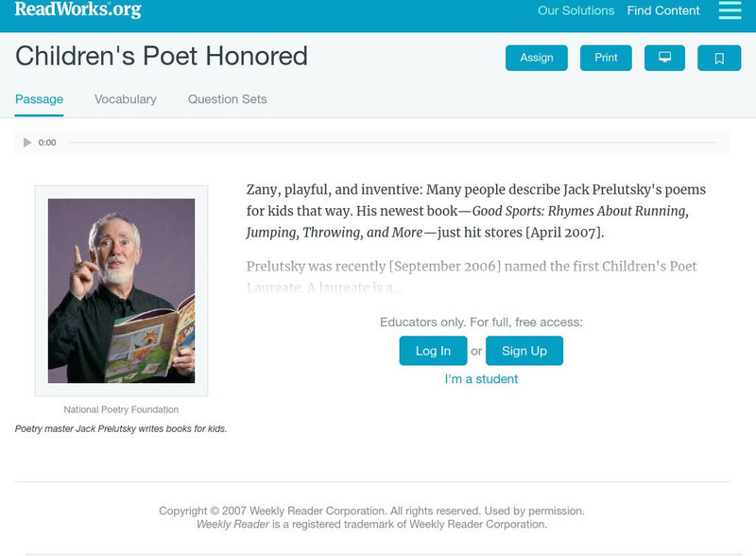
Task: Click the National Poetry Foundation caption
Action: click(120, 410)
